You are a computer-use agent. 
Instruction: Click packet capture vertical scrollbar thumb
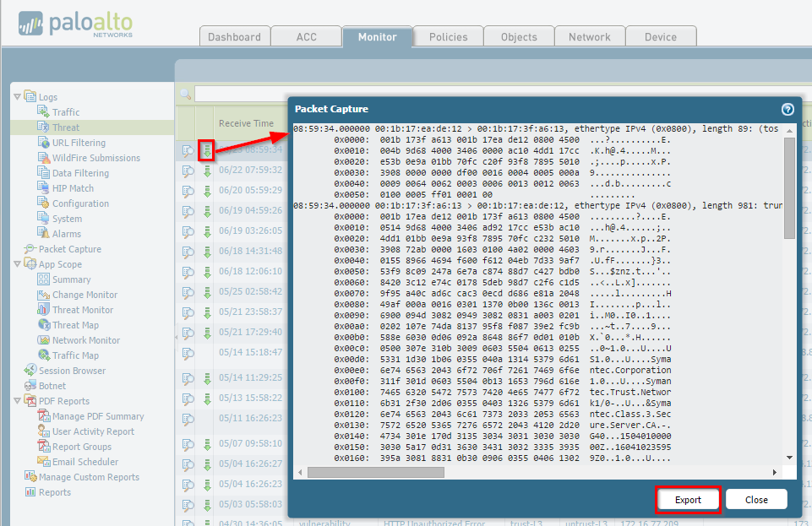pos(789,188)
